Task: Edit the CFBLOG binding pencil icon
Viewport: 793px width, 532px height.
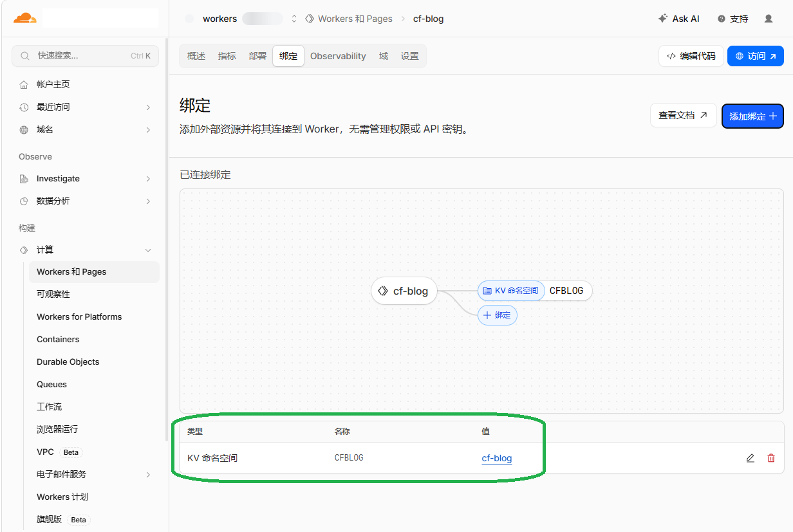Action: point(751,458)
